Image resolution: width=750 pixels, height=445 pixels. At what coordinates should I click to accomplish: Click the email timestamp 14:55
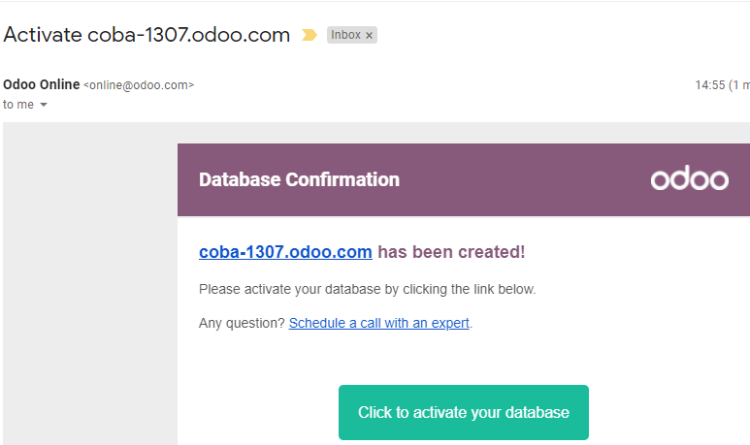pyautogui.click(x=710, y=85)
